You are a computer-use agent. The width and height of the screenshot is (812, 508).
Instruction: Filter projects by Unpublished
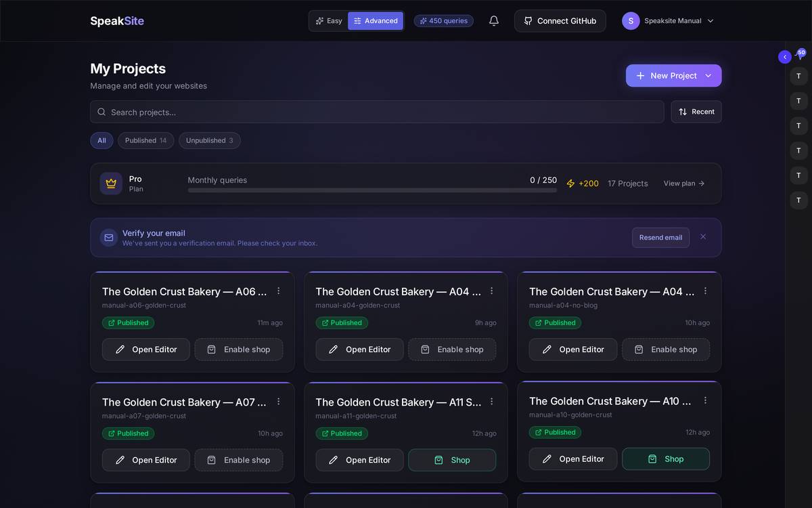point(210,140)
